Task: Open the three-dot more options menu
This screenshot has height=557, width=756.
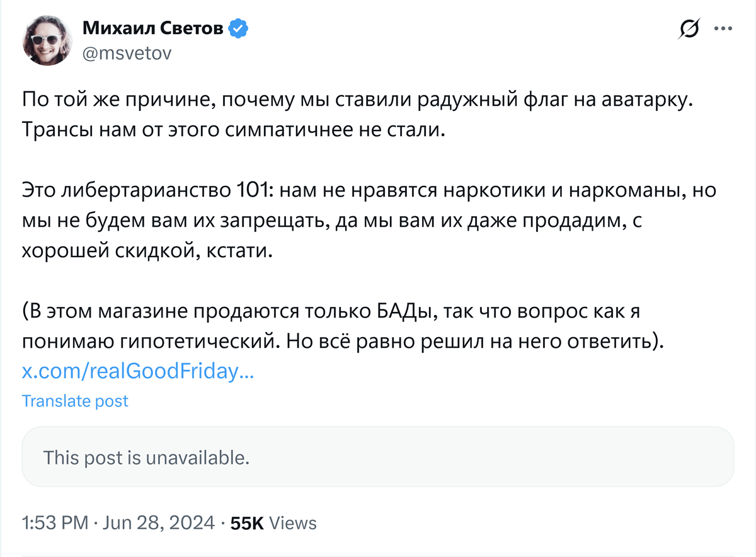Action: [721, 29]
